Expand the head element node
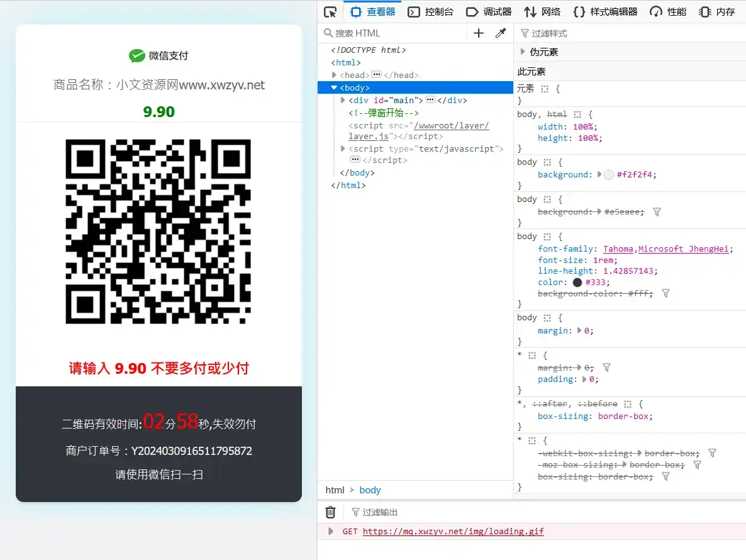 (x=334, y=75)
